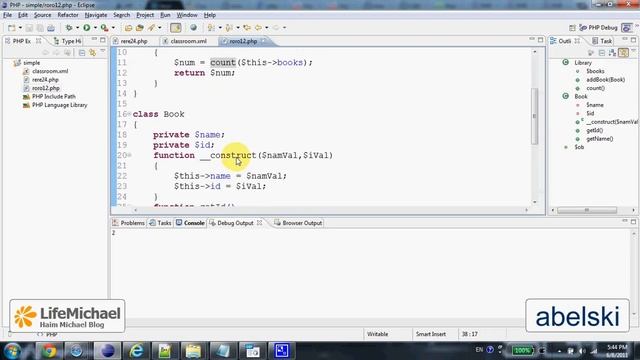Open the File menu
Viewport: 640px width, 360px height.
click(7, 15)
